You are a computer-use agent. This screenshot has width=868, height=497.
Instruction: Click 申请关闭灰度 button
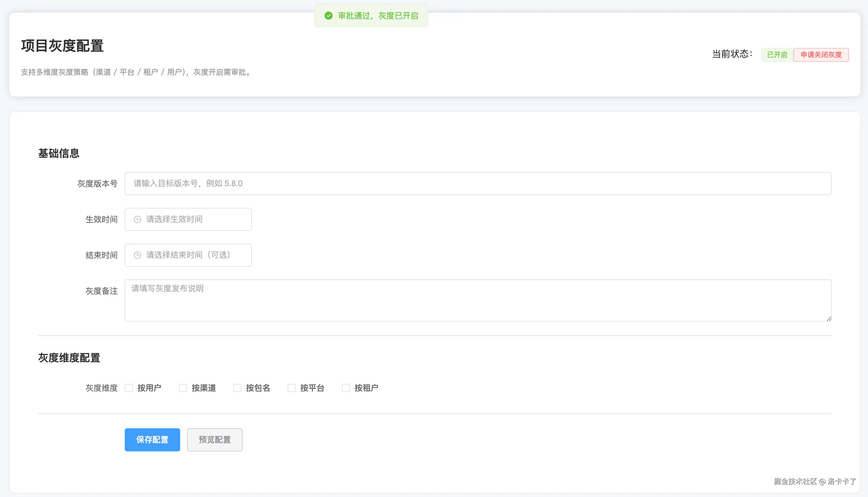[x=821, y=55]
